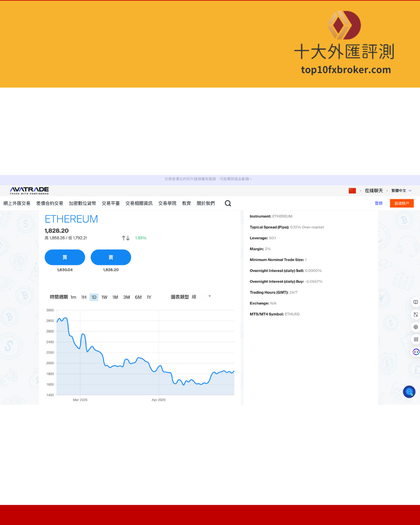Click the search magnifier icon
Viewport: 420px width, 525px height.
[228, 203]
